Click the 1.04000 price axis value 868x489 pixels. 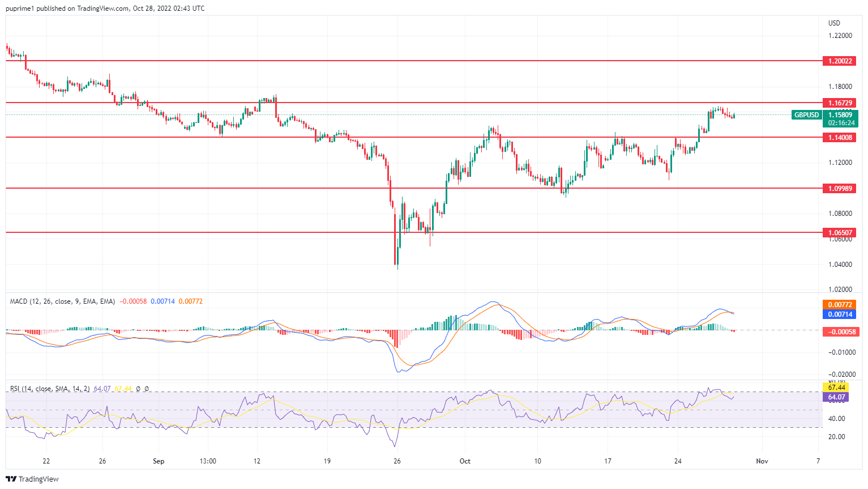tap(840, 265)
